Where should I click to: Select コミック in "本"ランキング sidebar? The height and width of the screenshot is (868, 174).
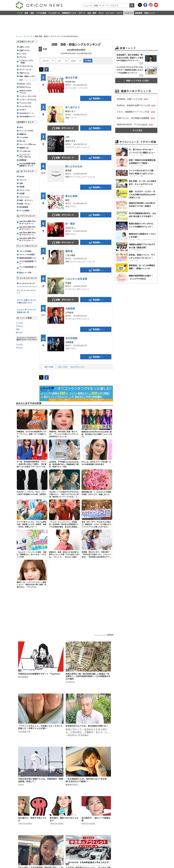coord(23,180)
